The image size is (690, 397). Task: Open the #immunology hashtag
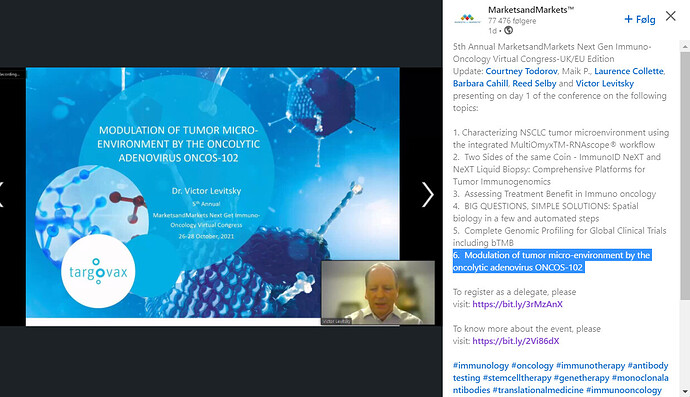click(481, 366)
